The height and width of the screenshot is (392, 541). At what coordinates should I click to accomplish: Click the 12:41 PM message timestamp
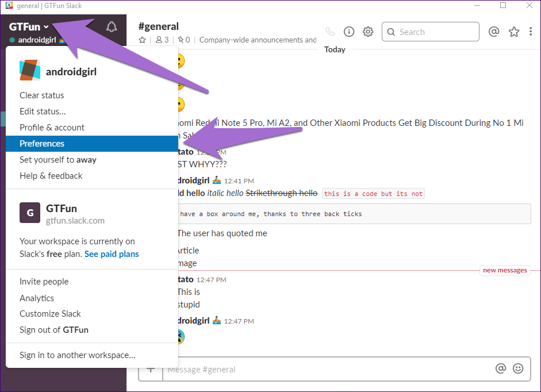click(x=239, y=181)
